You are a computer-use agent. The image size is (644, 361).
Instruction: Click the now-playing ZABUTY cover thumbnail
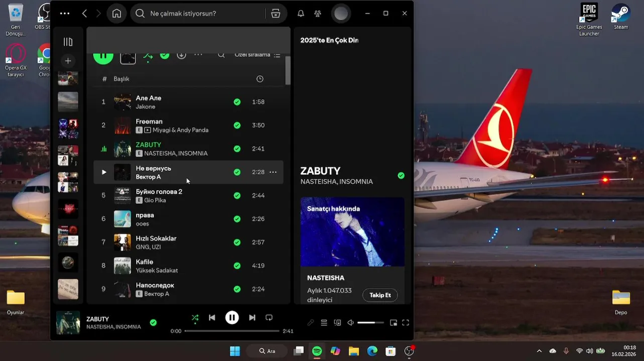(x=68, y=322)
